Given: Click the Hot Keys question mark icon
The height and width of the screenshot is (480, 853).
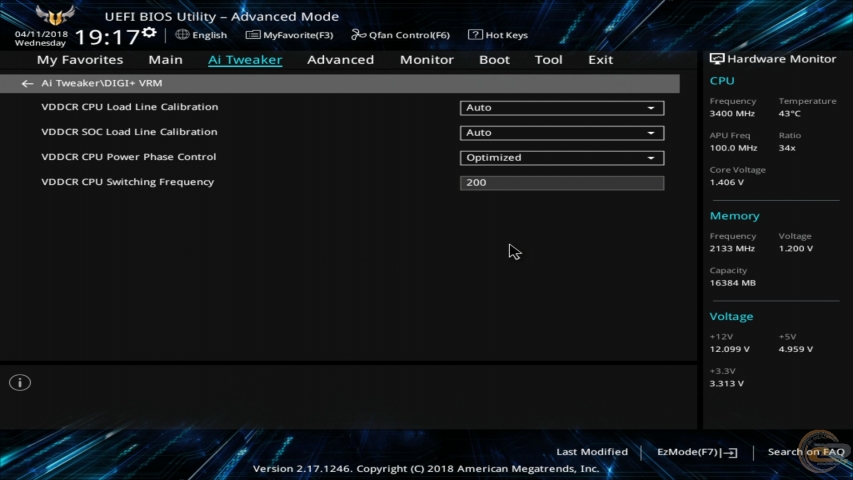Looking at the screenshot, I should click(x=475, y=35).
